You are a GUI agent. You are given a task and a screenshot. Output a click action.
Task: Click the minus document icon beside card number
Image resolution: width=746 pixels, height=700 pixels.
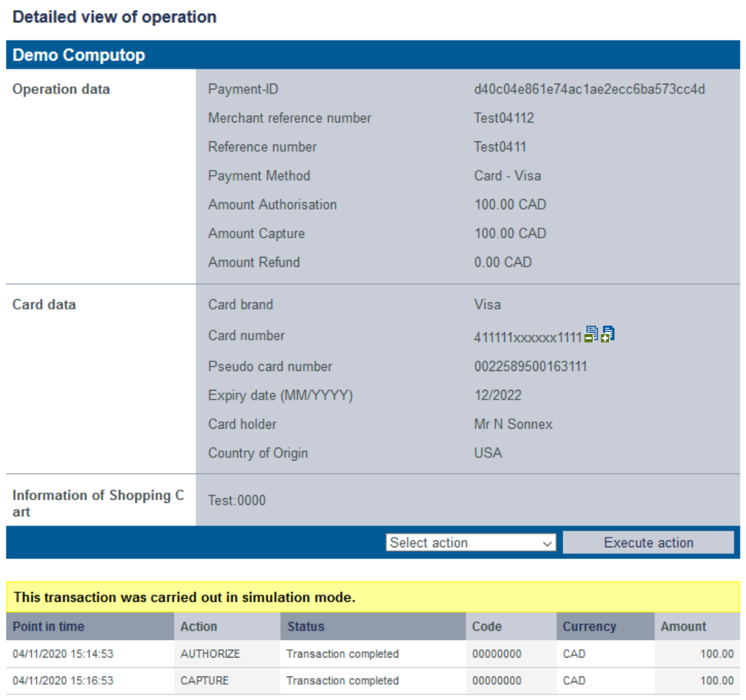coord(591,334)
